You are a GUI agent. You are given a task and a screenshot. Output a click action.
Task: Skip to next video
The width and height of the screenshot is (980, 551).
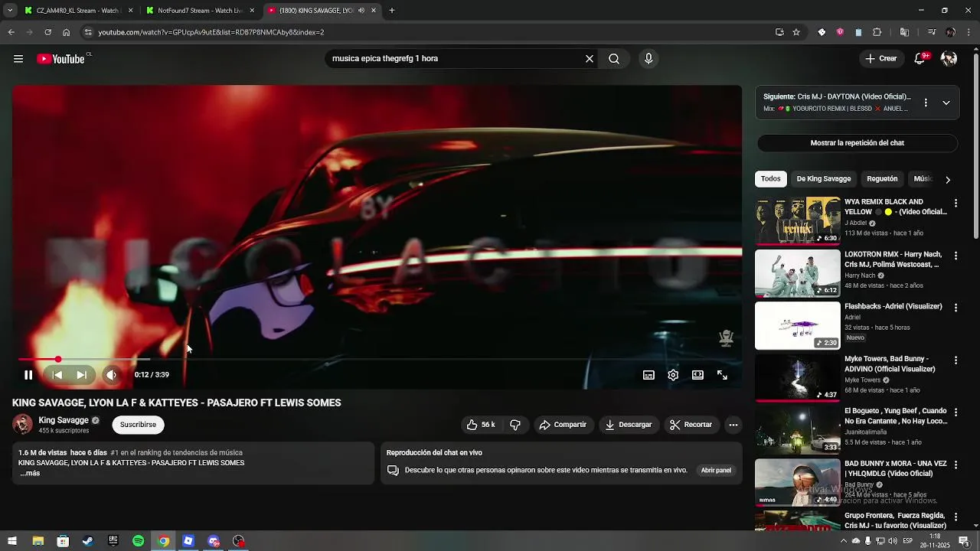(x=81, y=375)
